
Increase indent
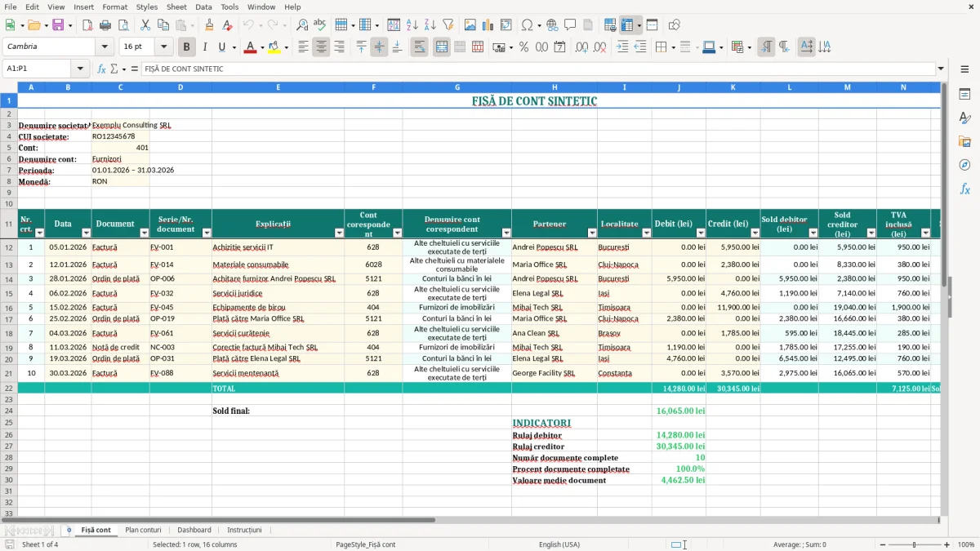(x=622, y=47)
